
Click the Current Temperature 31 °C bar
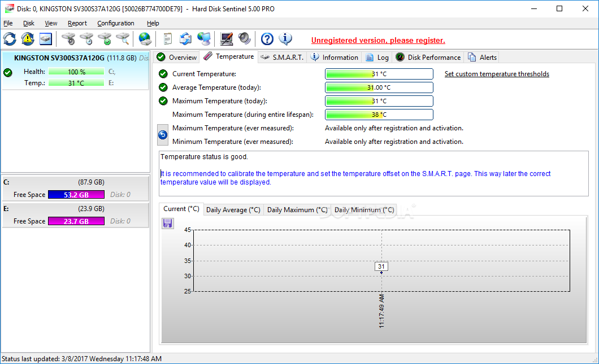[x=379, y=74]
